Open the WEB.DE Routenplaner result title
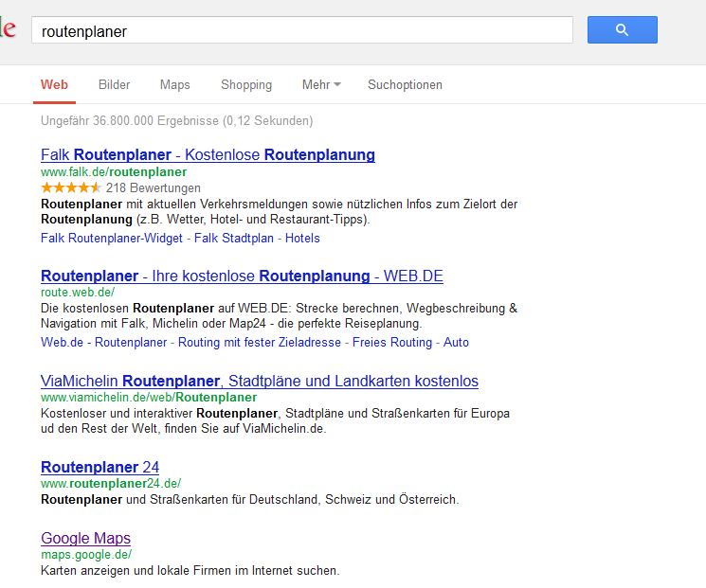This screenshot has width=706, height=588. click(242, 276)
